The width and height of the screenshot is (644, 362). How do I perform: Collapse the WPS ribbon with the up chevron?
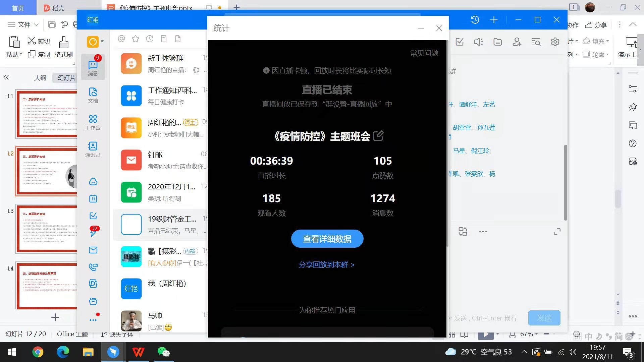pyautogui.click(x=633, y=24)
